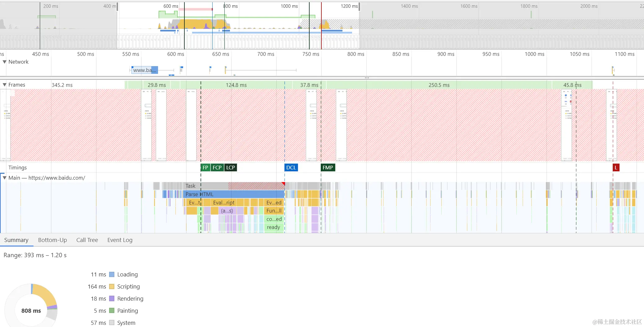Click the 650 ms ruler label
The height and width of the screenshot is (327, 644).
click(221, 54)
